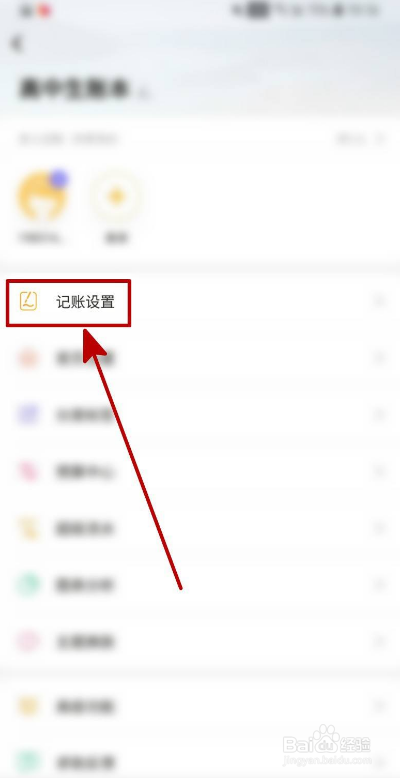This screenshot has width=400, height=778.
Task: Click the yellow plus add-member circle
Action: click(x=116, y=196)
